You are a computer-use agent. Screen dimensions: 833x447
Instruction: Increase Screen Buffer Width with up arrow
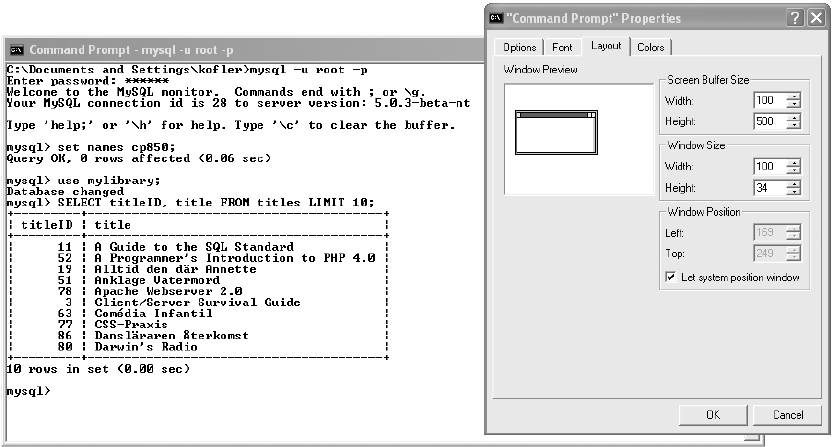tap(794, 96)
